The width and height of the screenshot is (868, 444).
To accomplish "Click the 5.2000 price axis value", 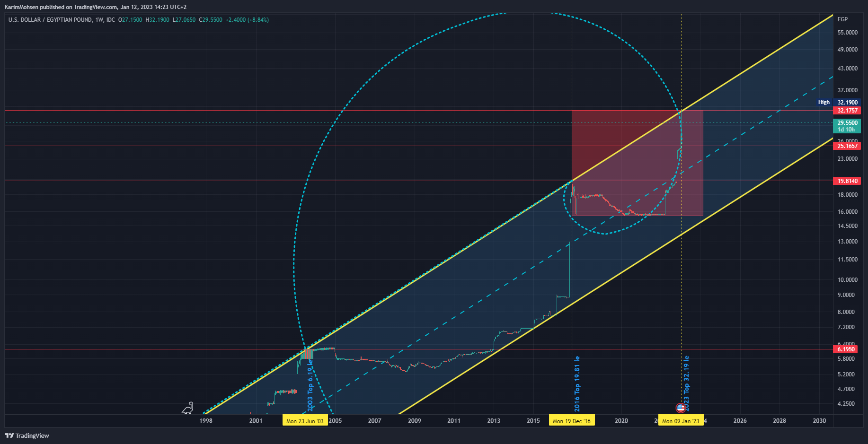I will click(x=846, y=374).
